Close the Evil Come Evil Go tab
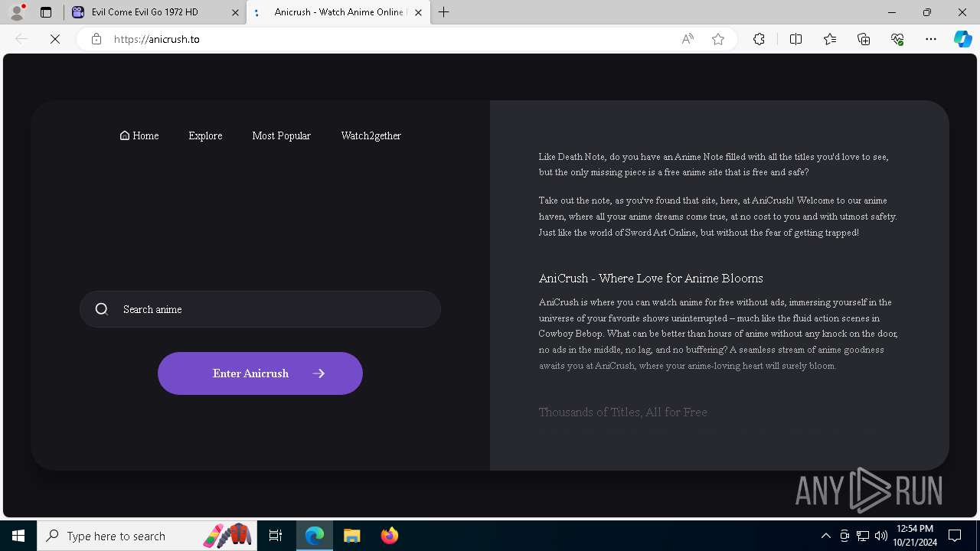 tap(235, 12)
